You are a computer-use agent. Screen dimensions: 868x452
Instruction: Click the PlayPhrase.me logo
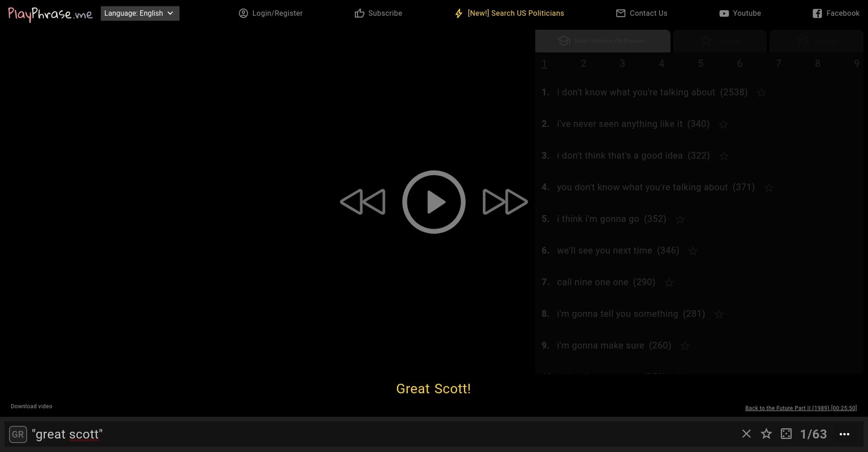pos(50,14)
